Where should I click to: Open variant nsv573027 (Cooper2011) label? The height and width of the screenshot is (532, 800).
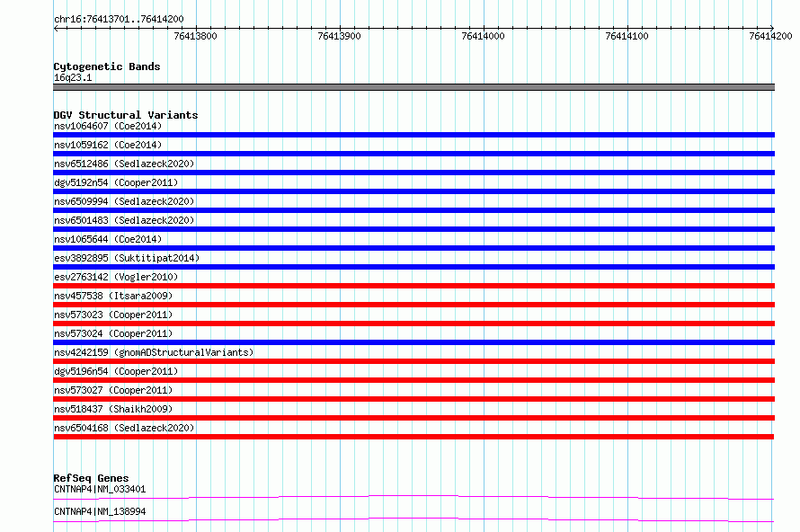pos(113,390)
